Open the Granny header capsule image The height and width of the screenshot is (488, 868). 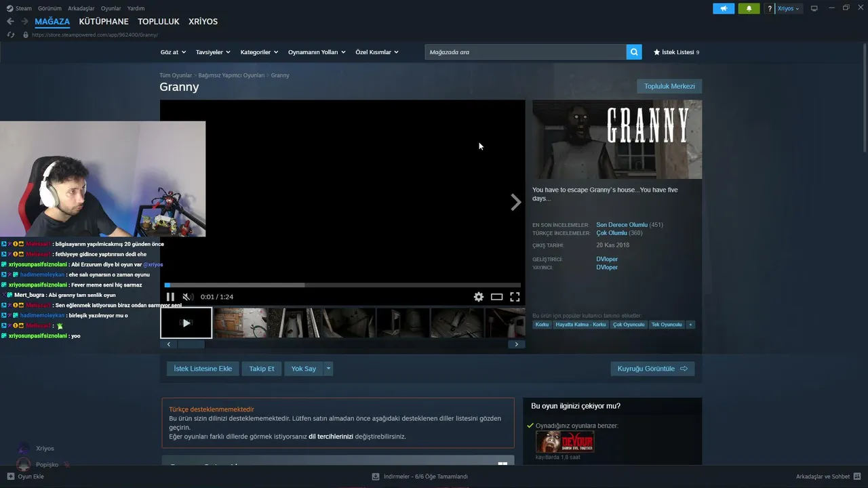(617, 140)
